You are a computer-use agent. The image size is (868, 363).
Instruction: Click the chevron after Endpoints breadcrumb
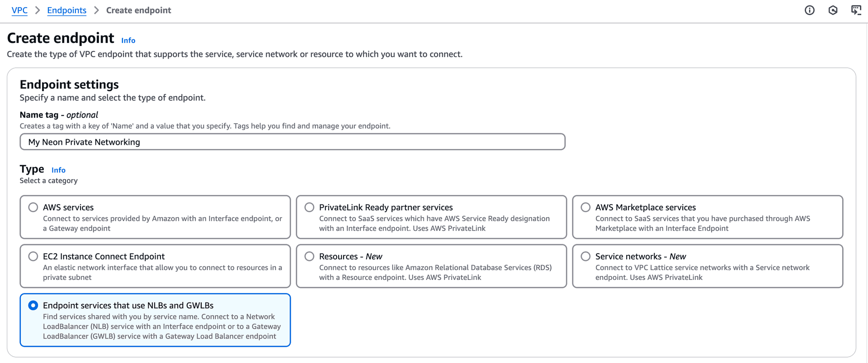[x=96, y=10]
